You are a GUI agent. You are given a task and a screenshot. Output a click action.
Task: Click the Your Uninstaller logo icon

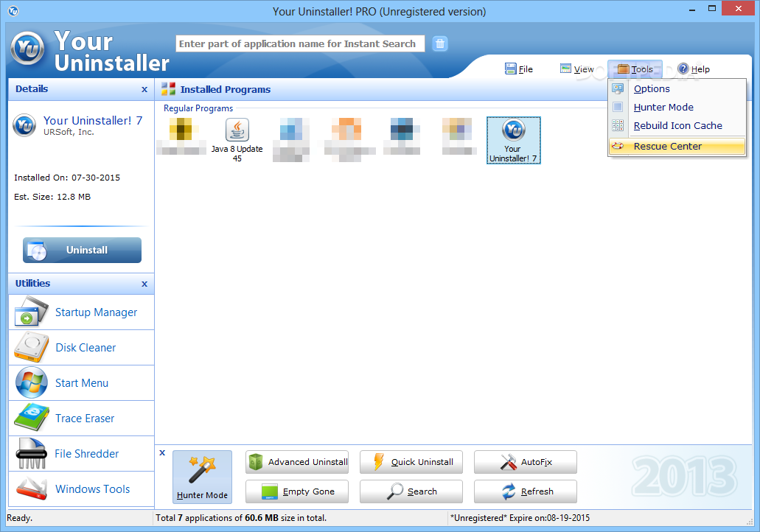[x=27, y=49]
